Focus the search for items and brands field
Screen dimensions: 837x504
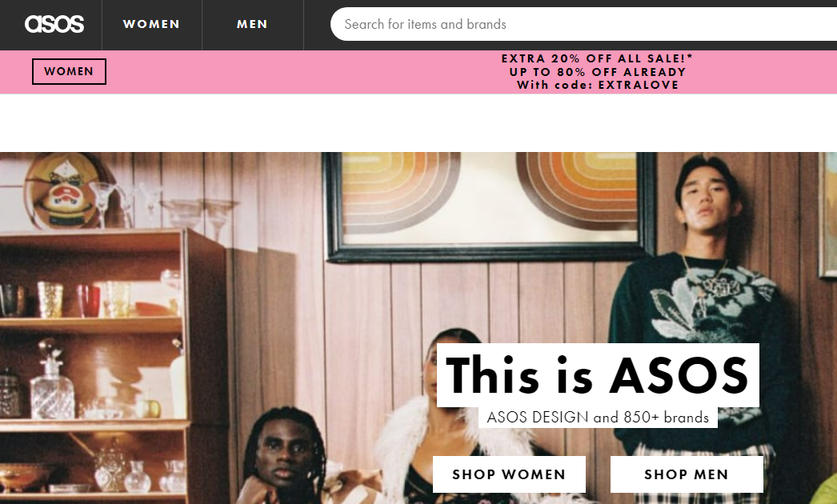tap(584, 25)
